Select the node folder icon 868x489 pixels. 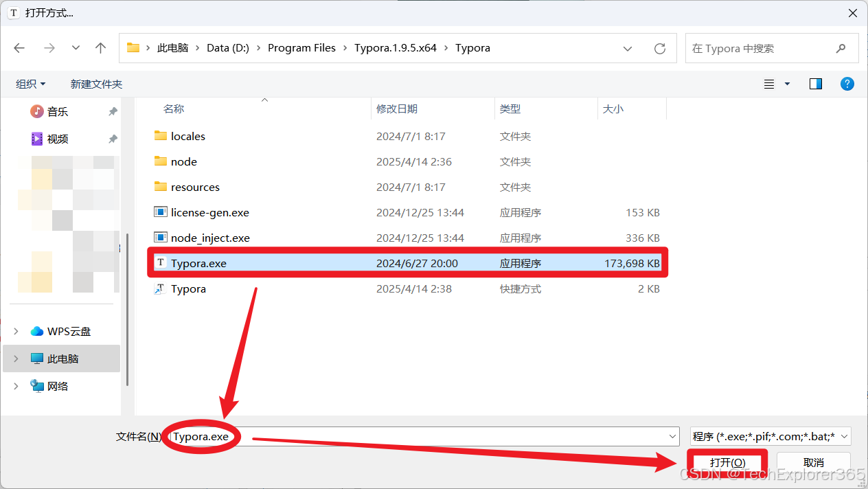click(161, 161)
